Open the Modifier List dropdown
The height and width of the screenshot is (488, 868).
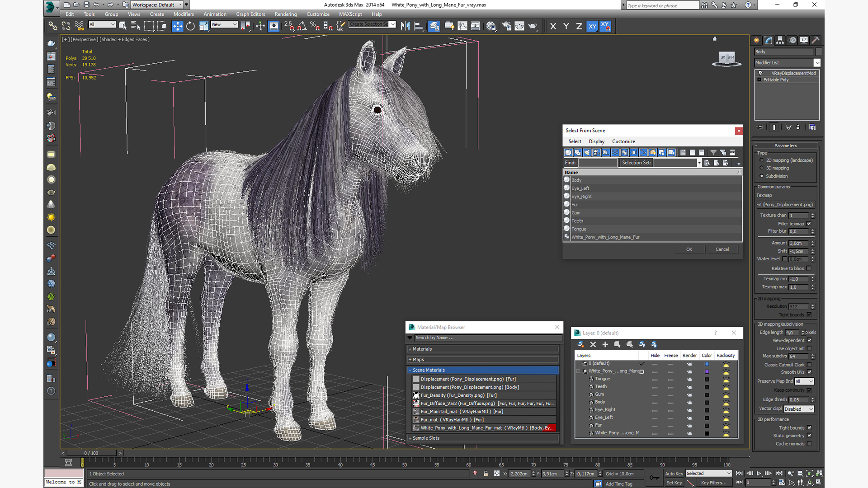pos(787,63)
